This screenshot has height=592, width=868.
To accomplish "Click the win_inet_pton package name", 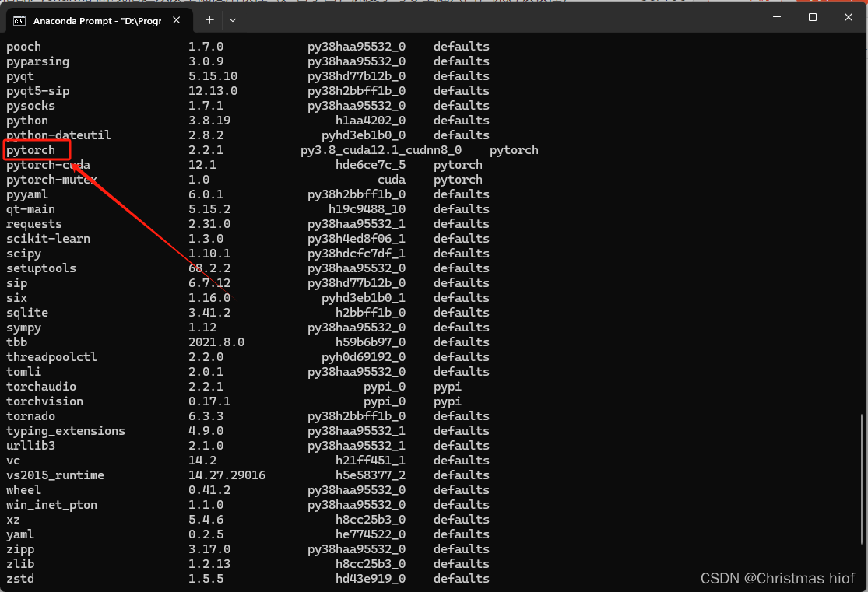I will coord(51,505).
